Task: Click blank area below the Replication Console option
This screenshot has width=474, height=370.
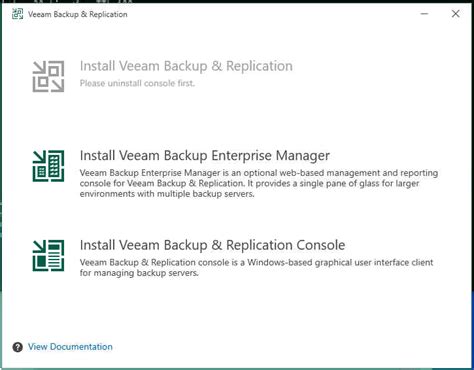Action: click(x=237, y=310)
